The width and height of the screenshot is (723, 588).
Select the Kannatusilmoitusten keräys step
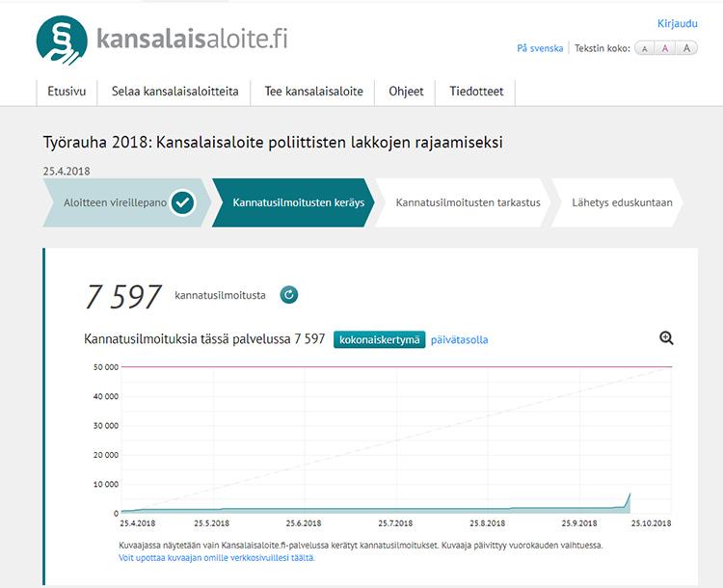tap(290, 202)
